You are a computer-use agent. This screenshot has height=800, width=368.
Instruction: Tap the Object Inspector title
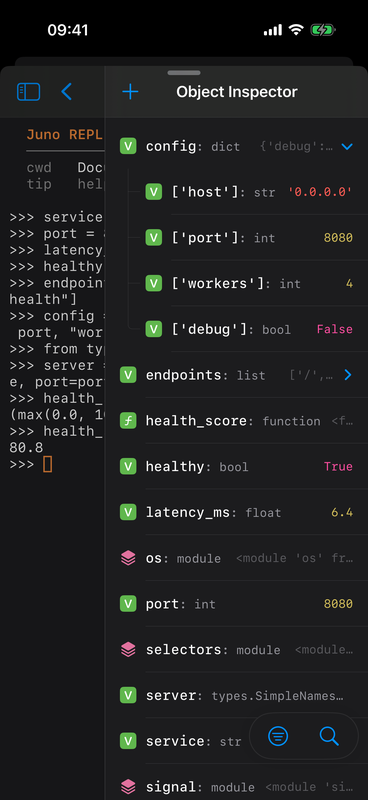point(237,92)
